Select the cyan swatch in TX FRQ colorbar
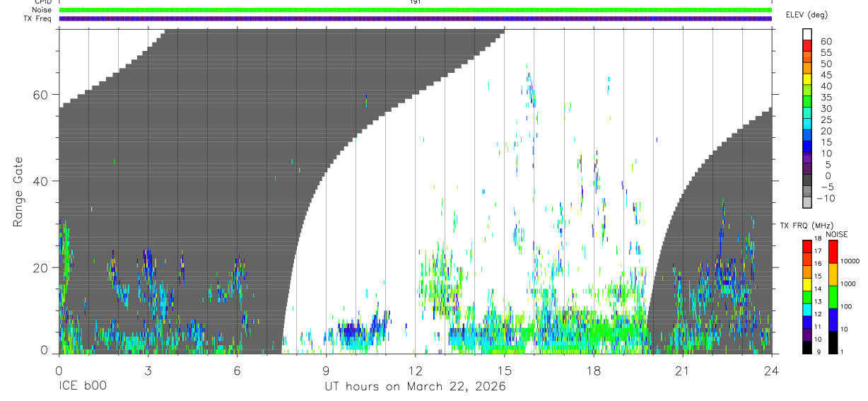Screen dimensions: 868x401 [x=807, y=310]
